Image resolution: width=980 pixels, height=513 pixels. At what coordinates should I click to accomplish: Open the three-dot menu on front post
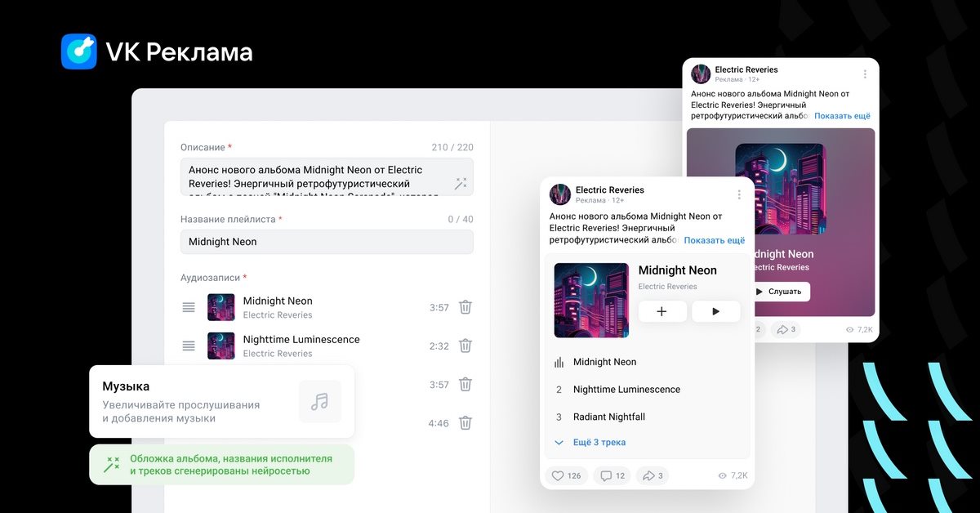[x=739, y=194]
